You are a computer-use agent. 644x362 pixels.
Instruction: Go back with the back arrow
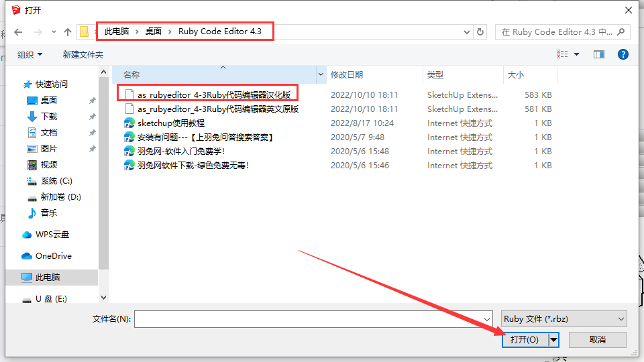18,32
